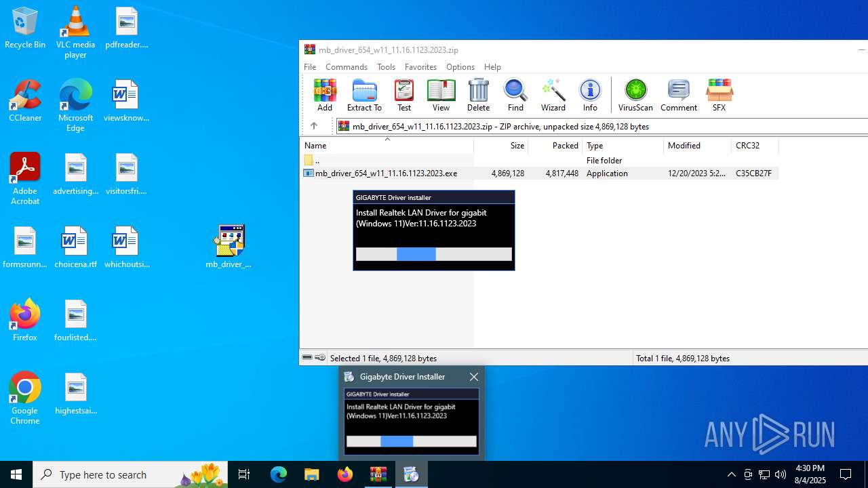
Task: Click the Info toolbar icon
Action: click(x=590, y=95)
